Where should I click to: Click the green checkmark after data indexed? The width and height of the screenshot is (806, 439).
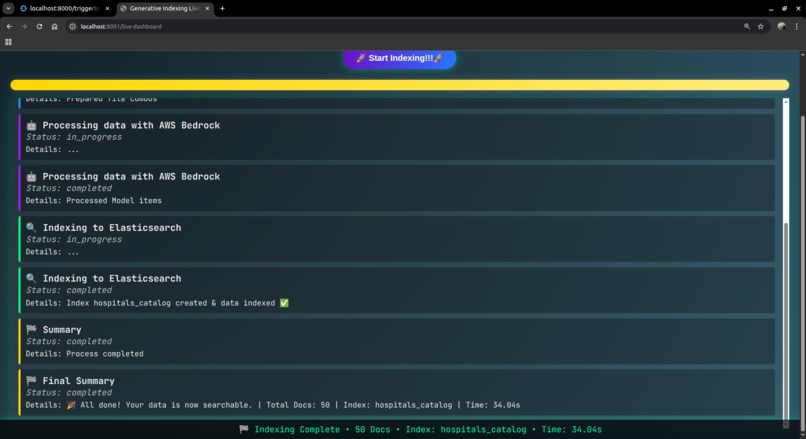[284, 303]
